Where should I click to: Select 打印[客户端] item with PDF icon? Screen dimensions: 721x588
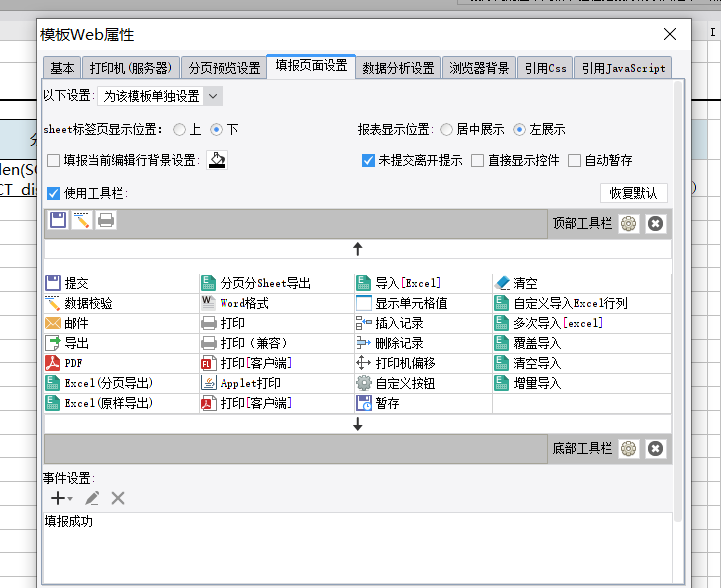277,403
